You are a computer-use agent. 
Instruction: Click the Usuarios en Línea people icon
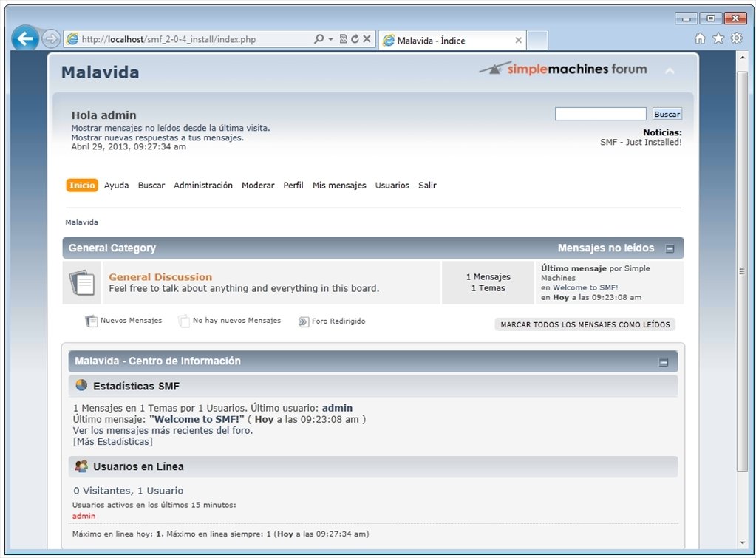(81, 466)
